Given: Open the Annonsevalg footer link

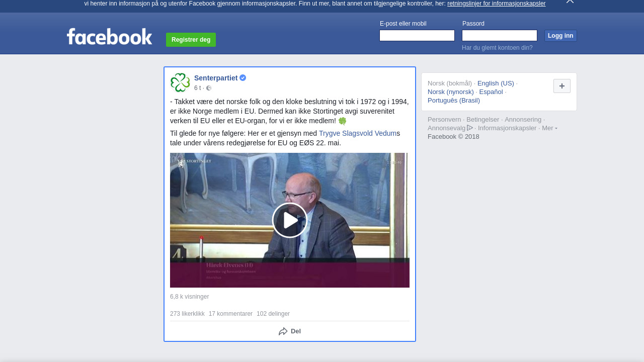Looking at the screenshot, I should [x=450, y=128].
